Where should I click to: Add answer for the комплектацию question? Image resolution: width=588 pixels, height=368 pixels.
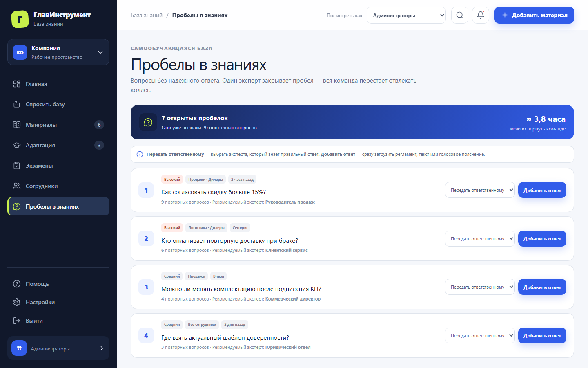coord(542,287)
